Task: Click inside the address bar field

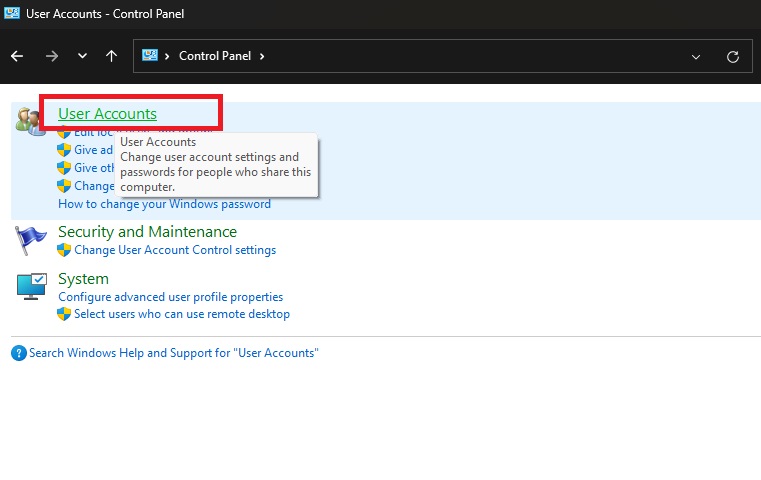Action: (443, 56)
